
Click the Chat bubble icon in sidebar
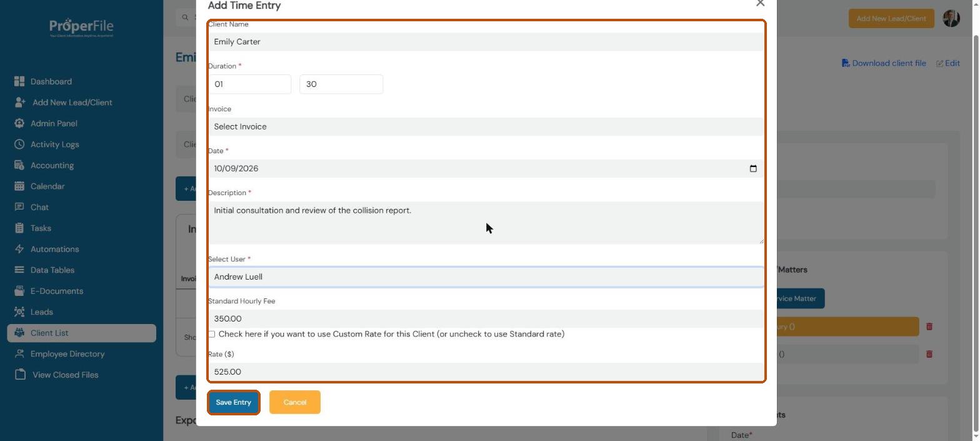point(19,207)
